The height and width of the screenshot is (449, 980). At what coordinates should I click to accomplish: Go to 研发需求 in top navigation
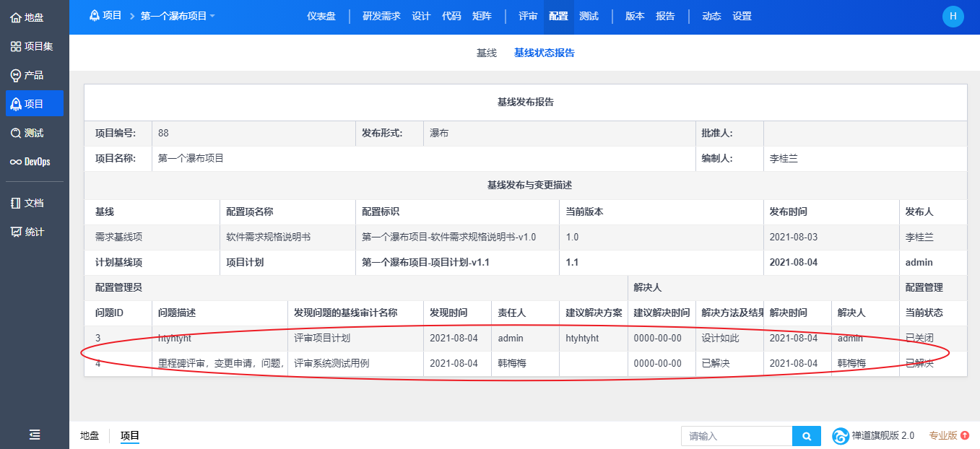click(381, 16)
